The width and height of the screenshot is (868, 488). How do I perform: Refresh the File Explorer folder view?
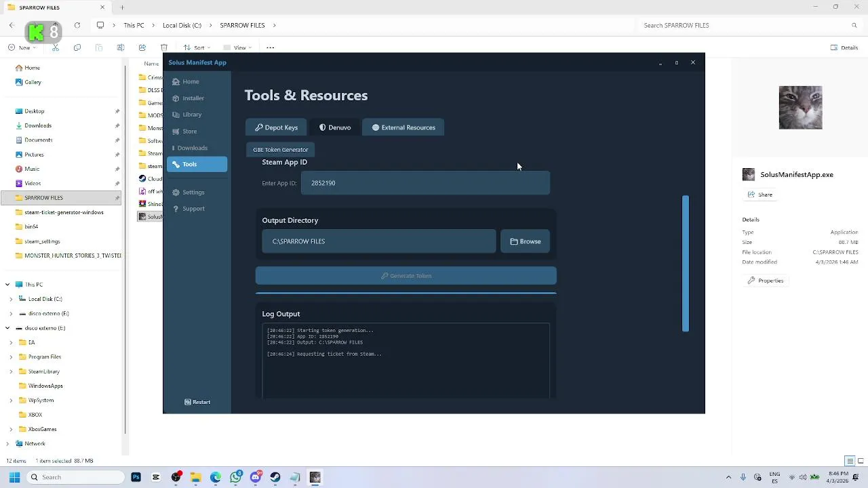(x=77, y=25)
